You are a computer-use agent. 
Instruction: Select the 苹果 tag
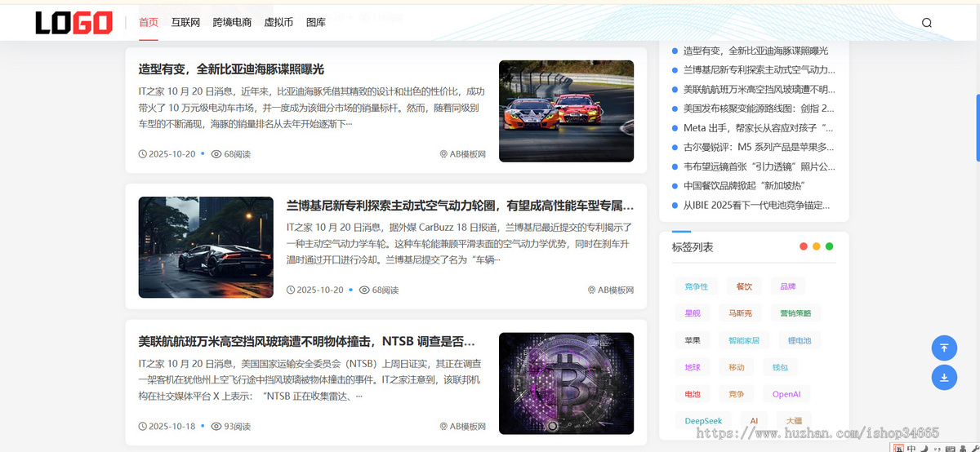pos(692,340)
